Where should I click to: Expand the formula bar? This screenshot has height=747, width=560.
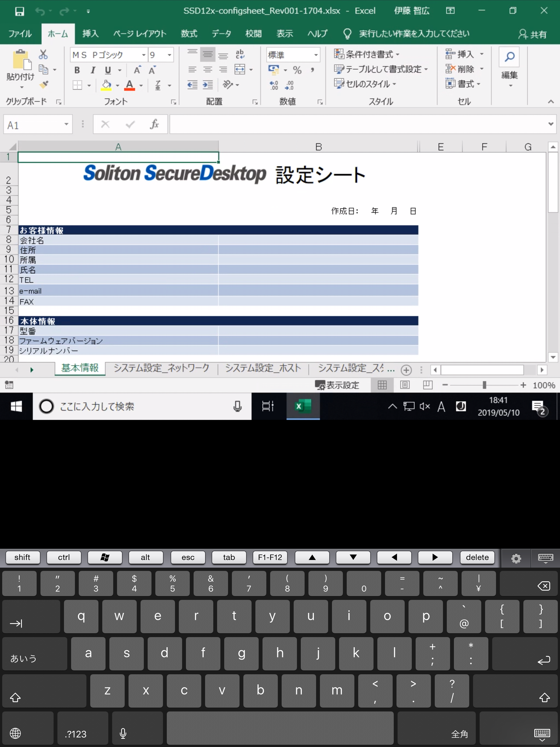[551, 124]
